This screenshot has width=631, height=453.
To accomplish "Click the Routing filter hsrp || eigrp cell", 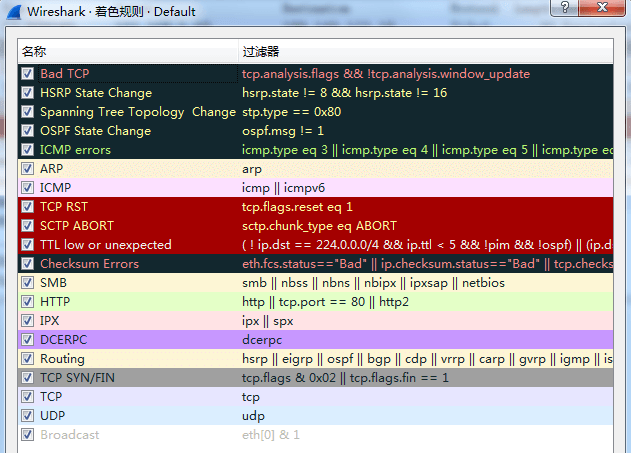I will (x=427, y=359).
